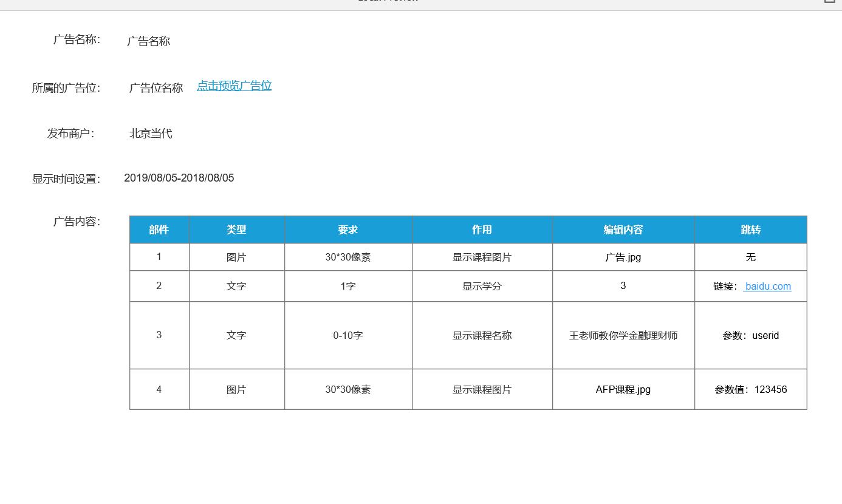Click part number 1 cell

(x=159, y=257)
